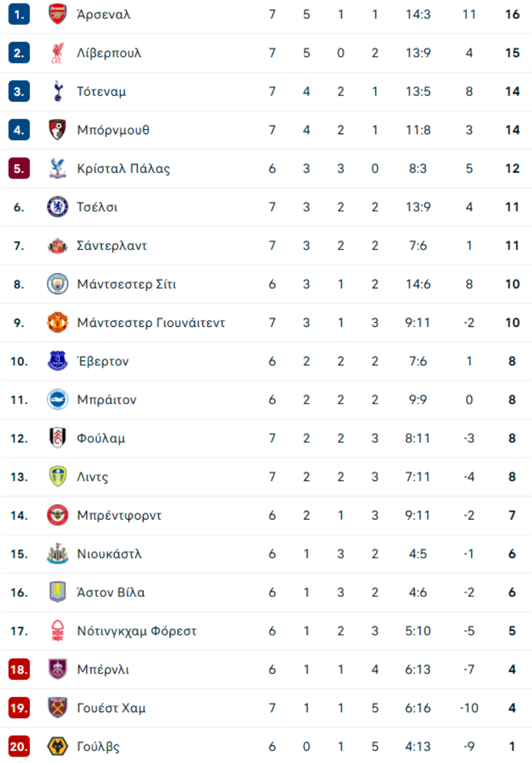The height and width of the screenshot is (763, 532).
Task: Click the Everton club badge icon
Action: tap(57, 361)
